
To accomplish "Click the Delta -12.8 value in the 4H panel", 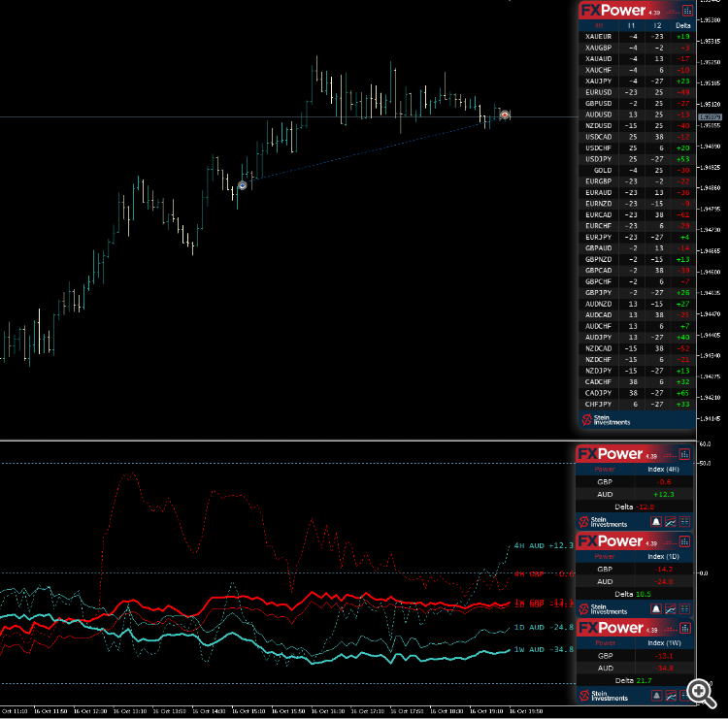I will pos(645,507).
